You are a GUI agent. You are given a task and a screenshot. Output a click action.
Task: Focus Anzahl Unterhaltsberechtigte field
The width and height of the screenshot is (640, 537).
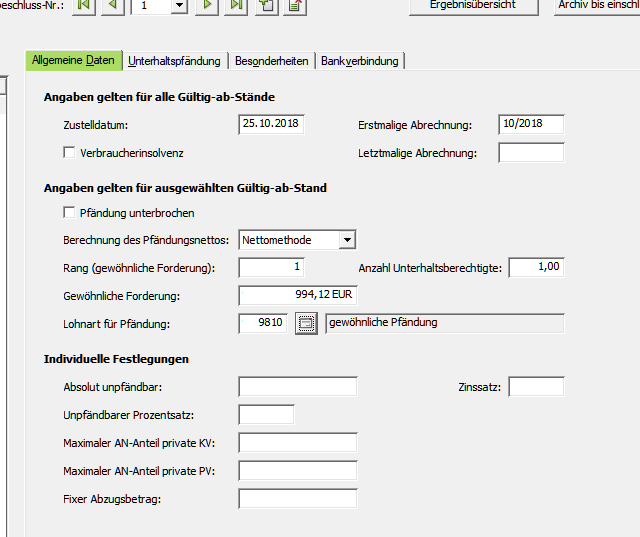point(537,267)
